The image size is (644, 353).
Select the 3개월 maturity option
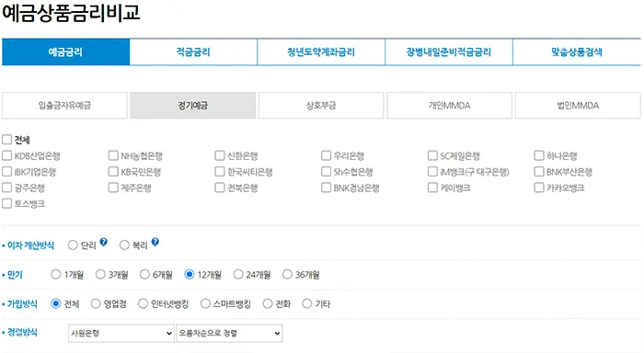[x=100, y=274]
